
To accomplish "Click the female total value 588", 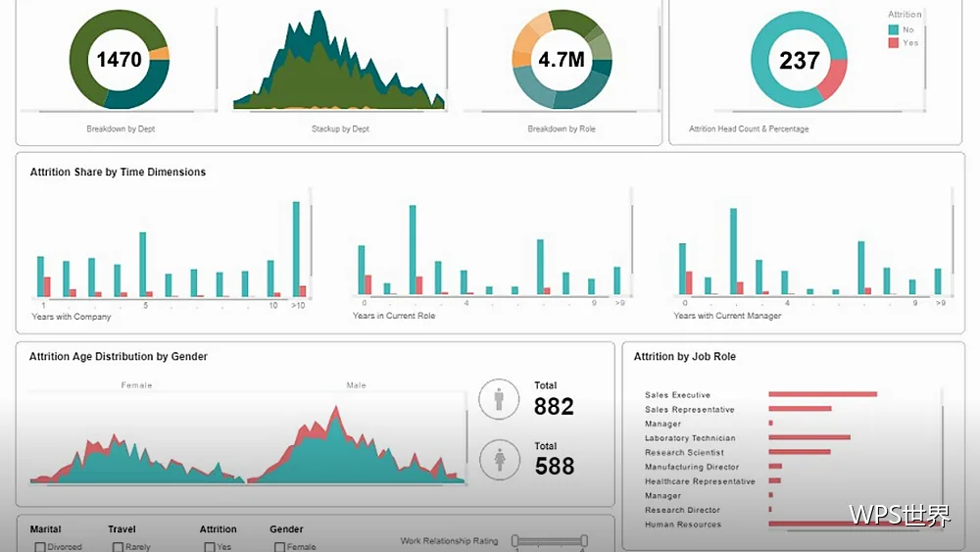I will pyautogui.click(x=555, y=467).
